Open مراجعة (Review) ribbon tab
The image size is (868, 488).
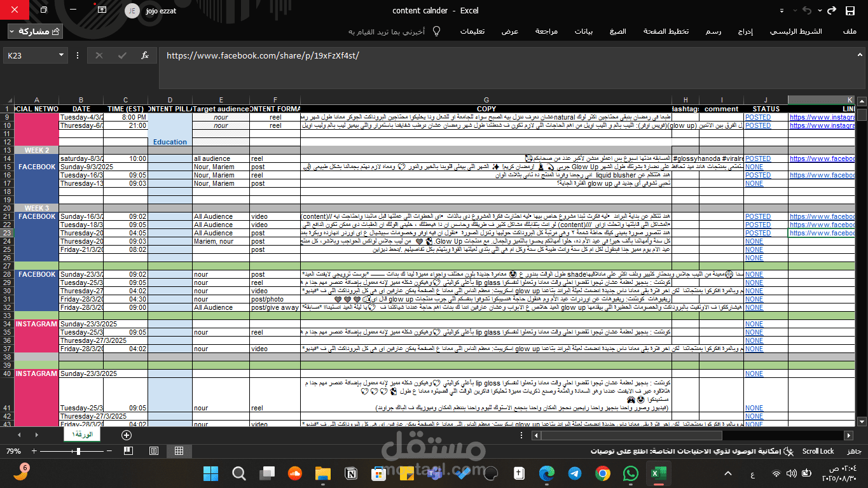click(x=546, y=31)
